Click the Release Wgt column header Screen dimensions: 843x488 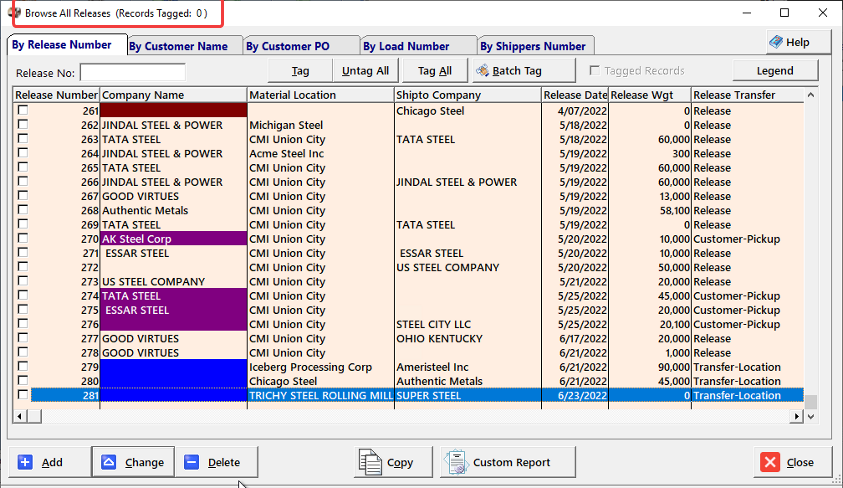coord(650,95)
